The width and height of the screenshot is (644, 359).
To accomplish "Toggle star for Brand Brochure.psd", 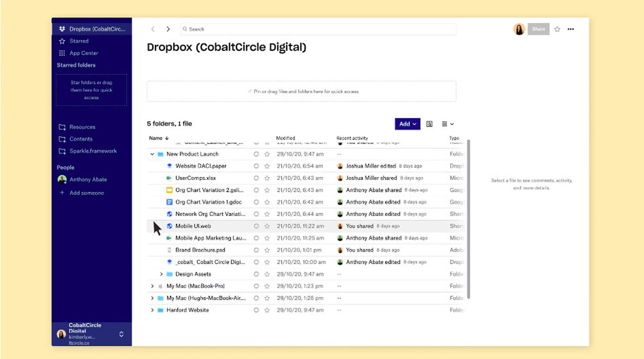I will [x=267, y=250].
